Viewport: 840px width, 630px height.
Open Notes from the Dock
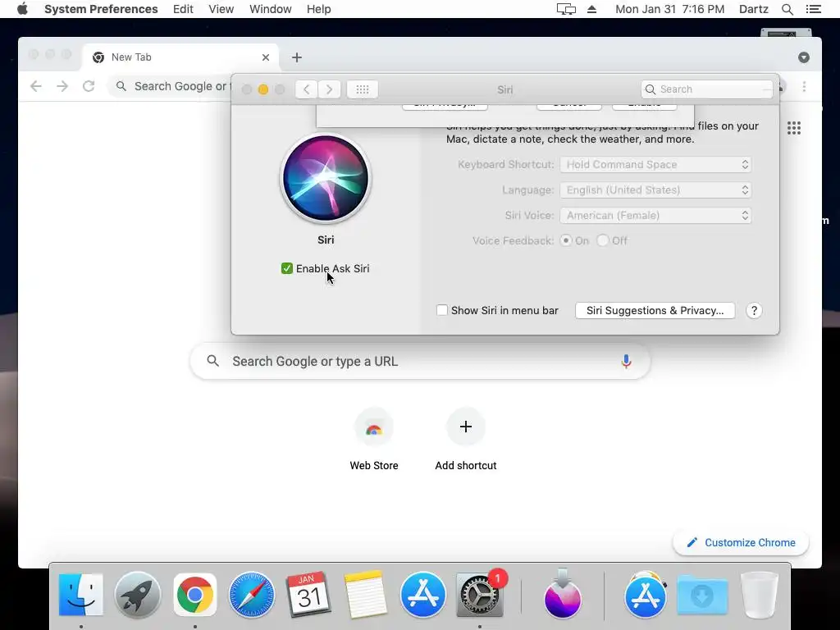pyautogui.click(x=365, y=595)
